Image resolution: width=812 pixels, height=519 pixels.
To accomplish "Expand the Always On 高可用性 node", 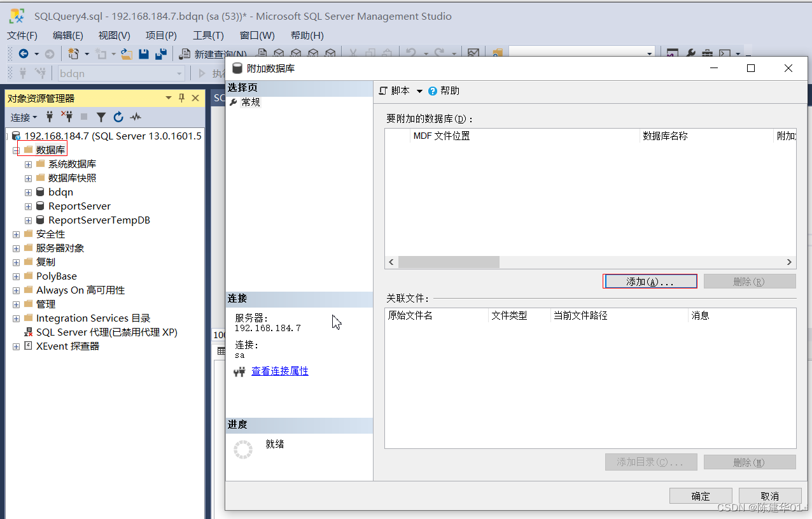I will click(x=16, y=290).
